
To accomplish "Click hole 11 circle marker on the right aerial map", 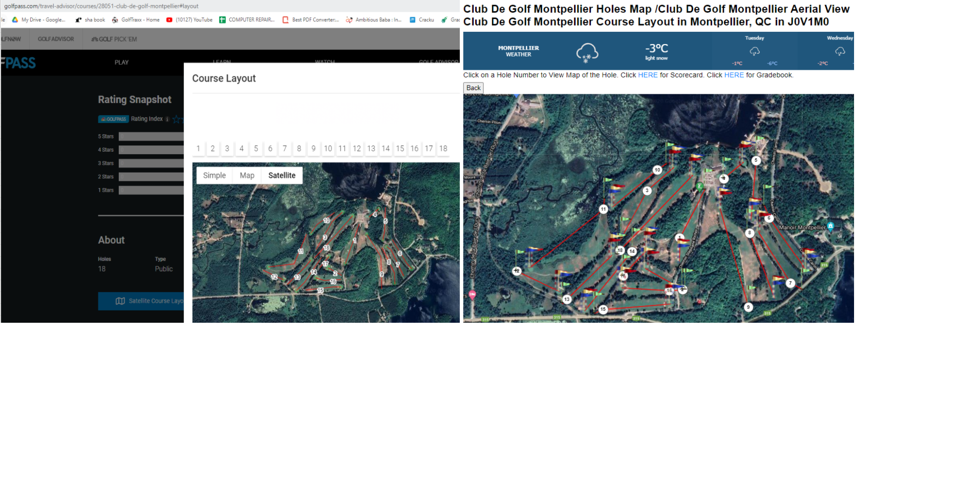I will coord(604,209).
